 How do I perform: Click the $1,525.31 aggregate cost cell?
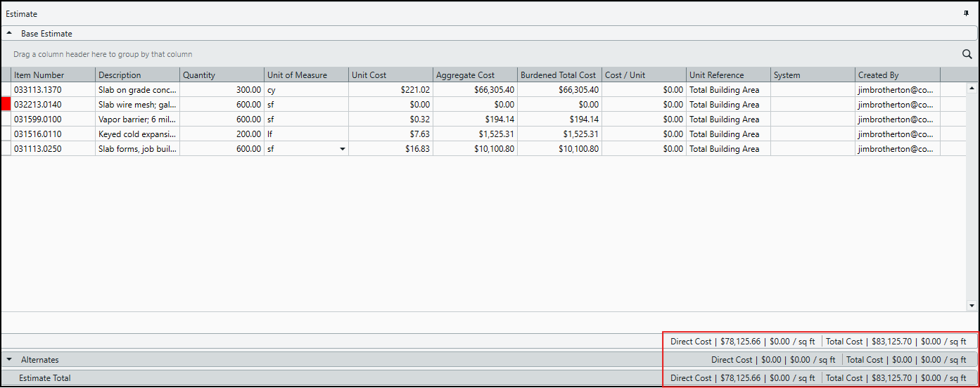[475, 134]
